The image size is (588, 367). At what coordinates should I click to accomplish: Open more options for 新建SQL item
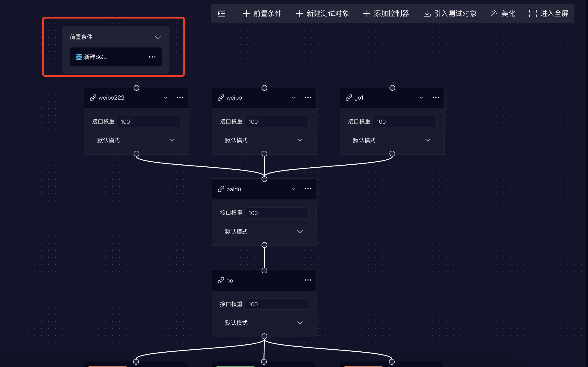coord(152,57)
